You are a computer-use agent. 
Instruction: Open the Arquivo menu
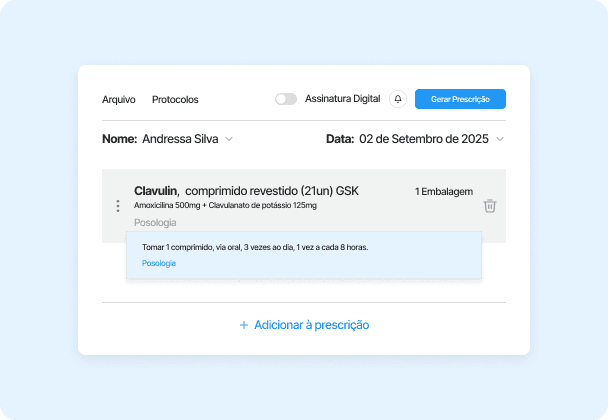pos(119,99)
